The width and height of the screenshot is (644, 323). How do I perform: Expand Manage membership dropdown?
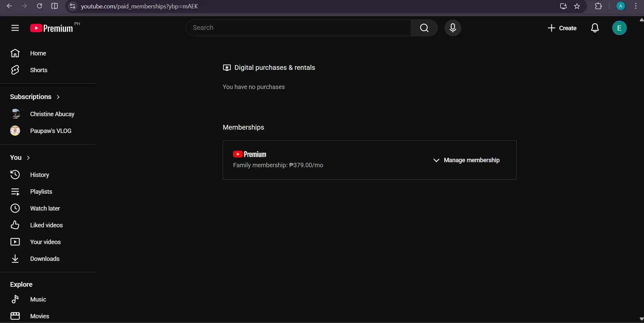click(466, 160)
